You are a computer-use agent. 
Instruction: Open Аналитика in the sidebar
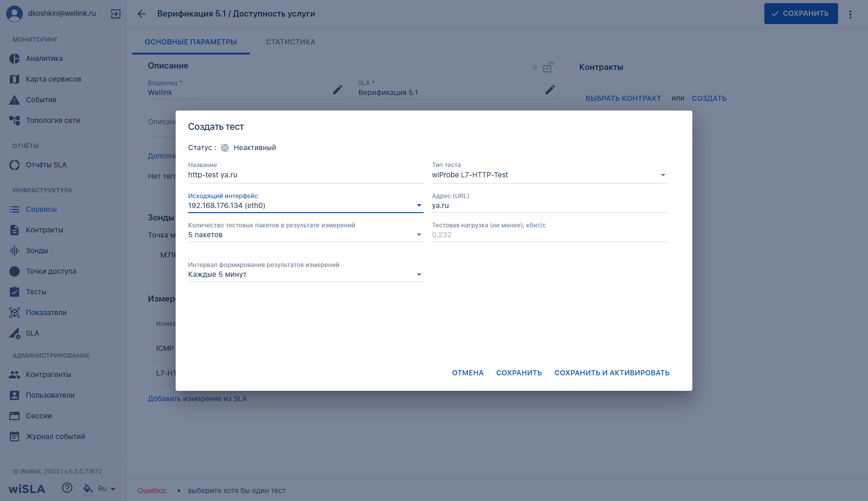[44, 59]
